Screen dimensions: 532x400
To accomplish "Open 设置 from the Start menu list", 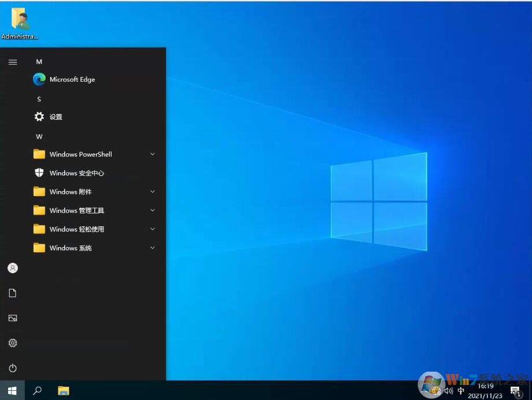I will pos(56,116).
